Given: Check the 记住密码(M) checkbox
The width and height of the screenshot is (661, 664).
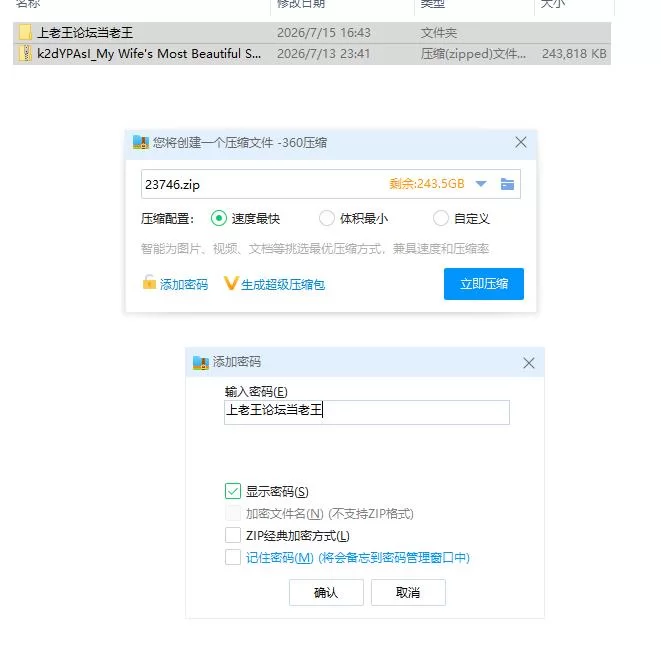Looking at the screenshot, I should pyautogui.click(x=233, y=557).
